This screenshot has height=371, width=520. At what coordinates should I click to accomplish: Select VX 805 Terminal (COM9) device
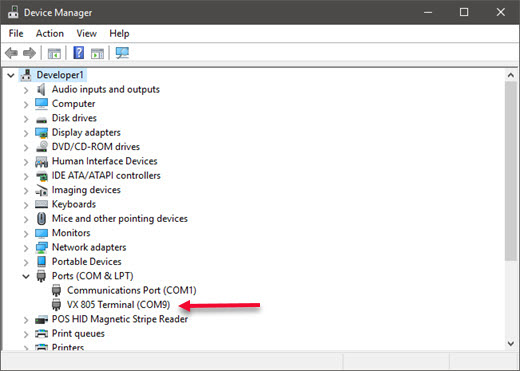(118, 305)
